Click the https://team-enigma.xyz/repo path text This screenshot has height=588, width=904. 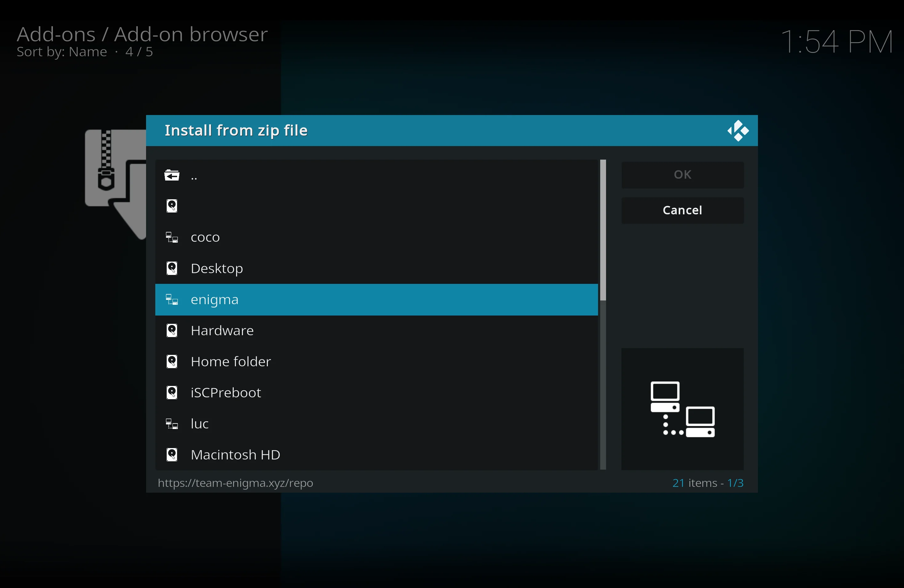(236, 483)
